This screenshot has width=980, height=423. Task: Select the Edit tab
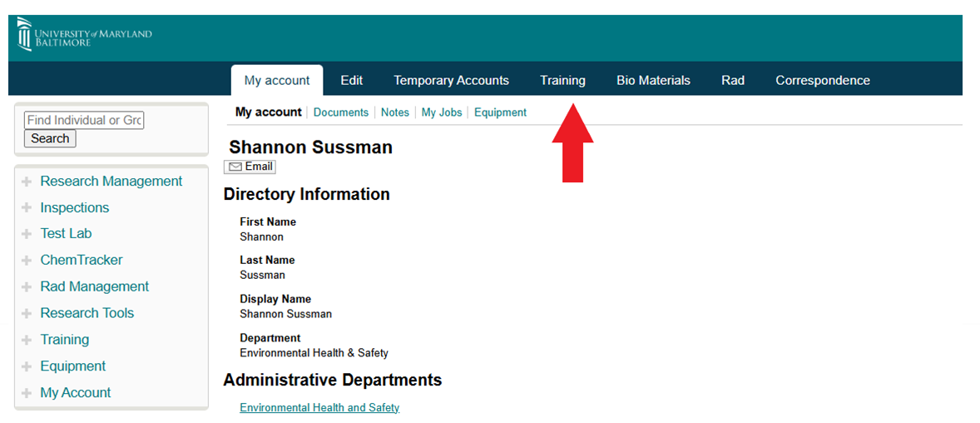coord(351,81)
